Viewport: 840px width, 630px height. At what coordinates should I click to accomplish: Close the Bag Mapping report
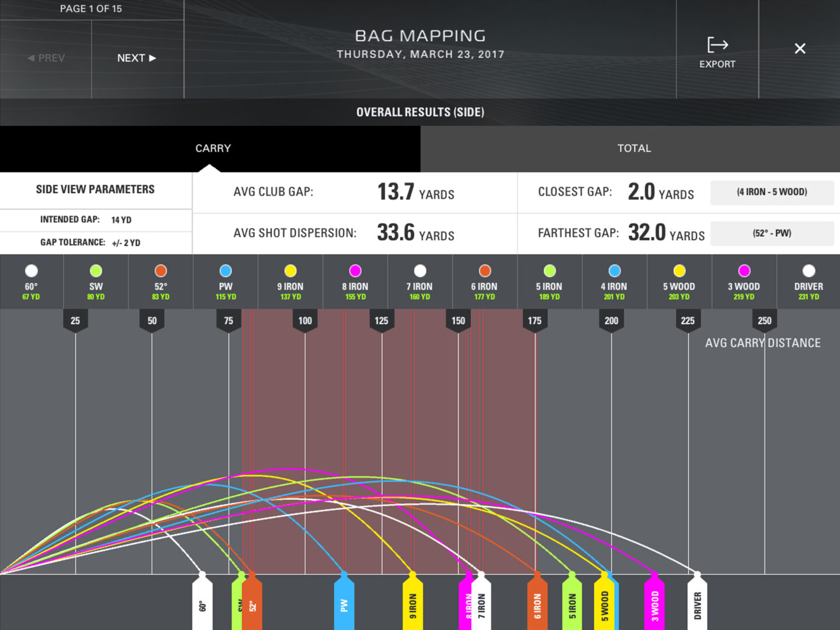(x=800, y=48)
